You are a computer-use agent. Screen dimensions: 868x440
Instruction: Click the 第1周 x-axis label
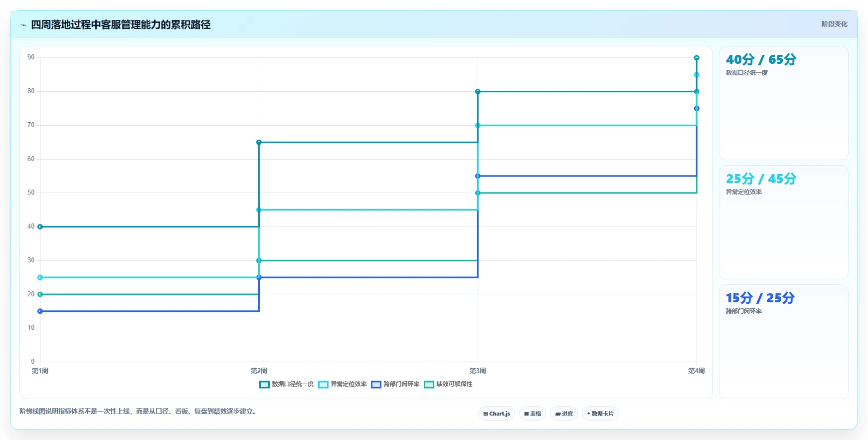(x=40, y=371)
